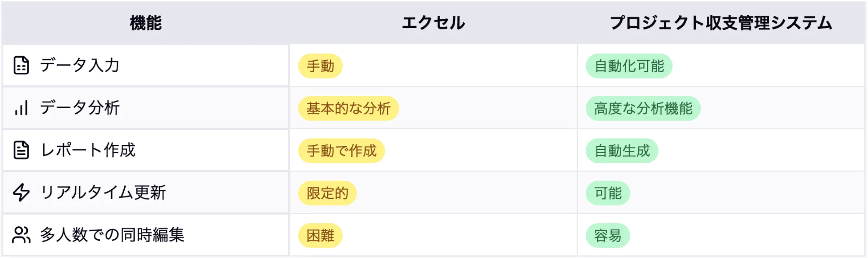Click the yellow 限定的 badge
Viewport: 868px width, 258px height.
pyautogui.click(x=327, y=193)
